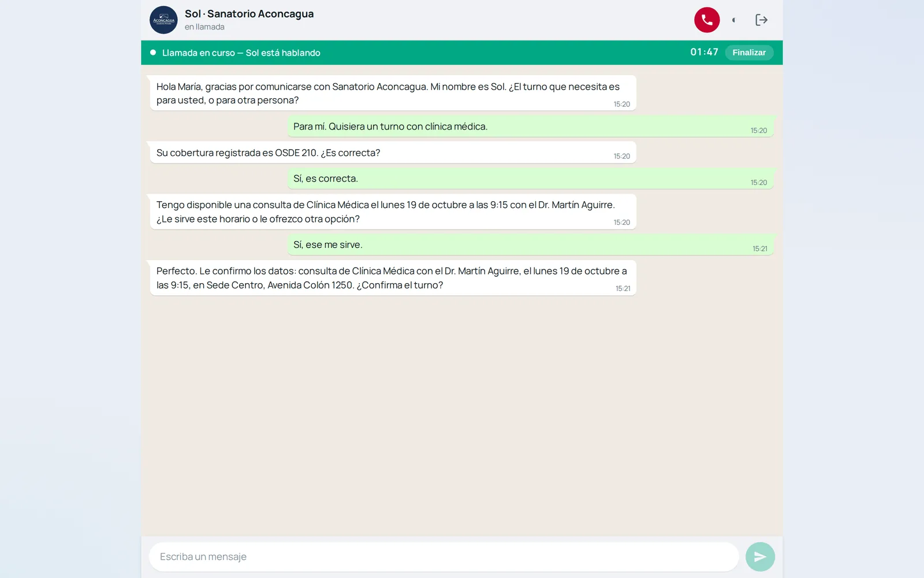This screenshot has width=924, height=578.
Task: Open the Sanatorio Aconcagua avatar logo
Action: click(163, 20)
